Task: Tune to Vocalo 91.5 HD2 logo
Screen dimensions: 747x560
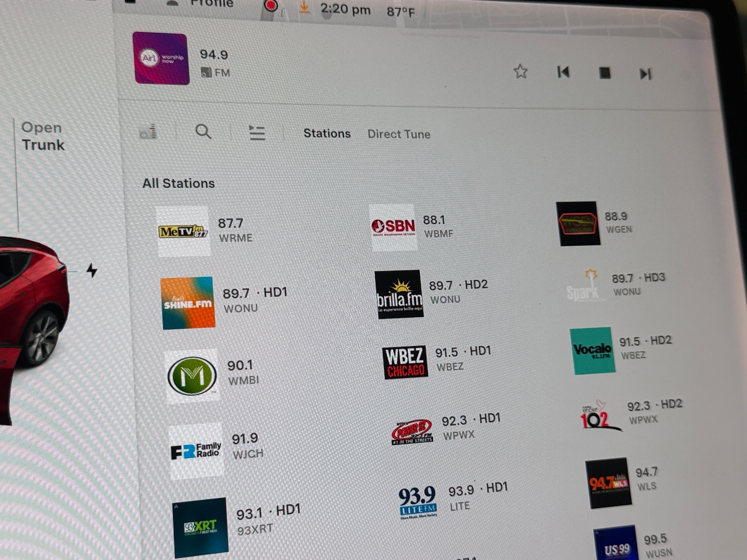Action: coord(592,350)
